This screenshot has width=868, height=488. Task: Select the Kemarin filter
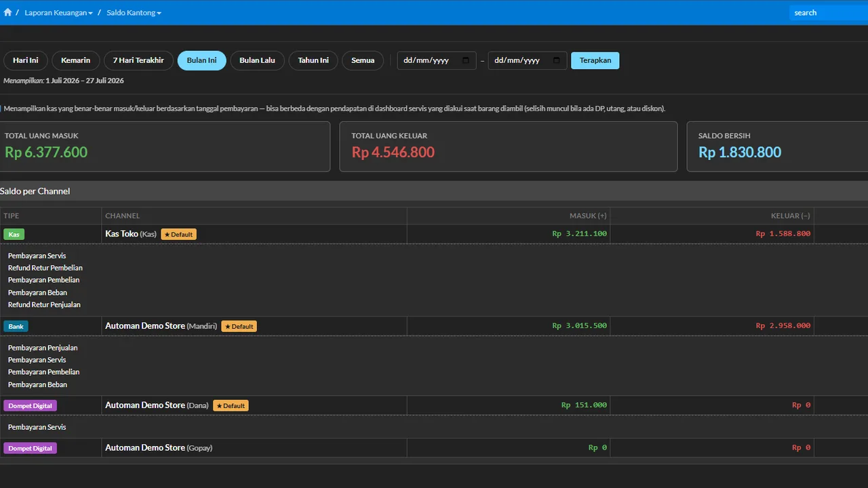[x=76, y=60]
